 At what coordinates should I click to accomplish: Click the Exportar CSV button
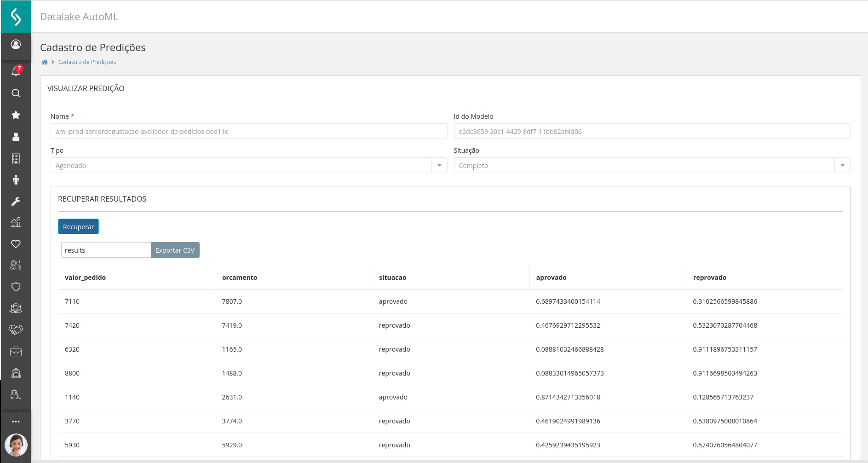click(x=175, y=250)
